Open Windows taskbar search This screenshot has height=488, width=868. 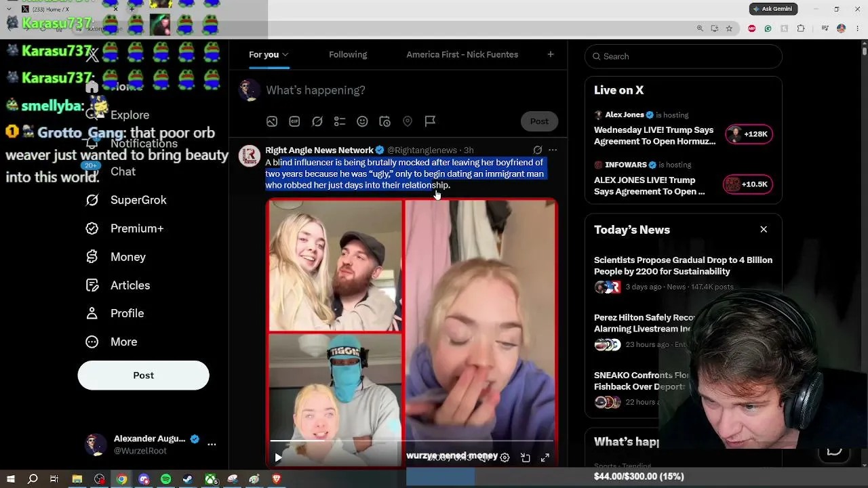click(33, 479)
